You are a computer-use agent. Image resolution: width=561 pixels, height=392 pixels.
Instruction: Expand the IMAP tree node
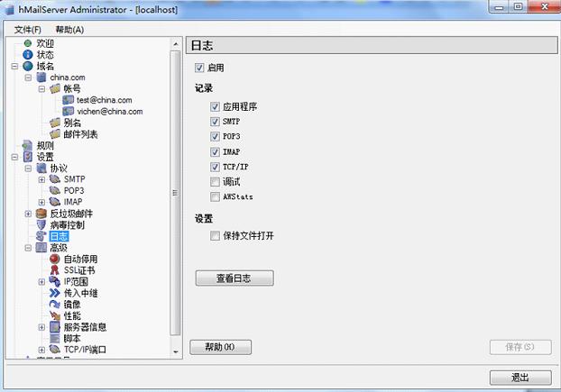coord(41,202)
